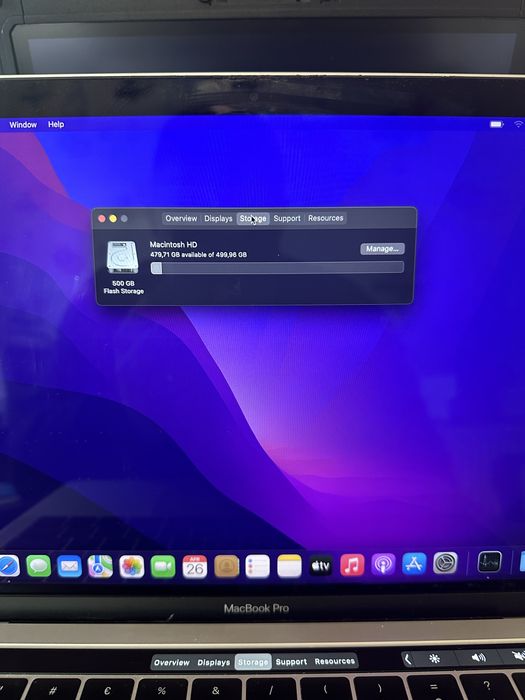Tap Overview on the Touch Bar
The height and width of the screenshot is (700, 525).
pyautogui.click(x=171, y=662)
